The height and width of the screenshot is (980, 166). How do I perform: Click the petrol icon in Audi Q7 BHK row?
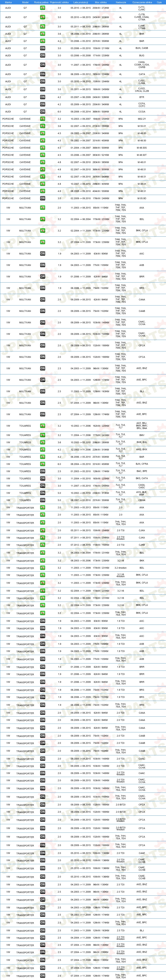pos(42,34)
